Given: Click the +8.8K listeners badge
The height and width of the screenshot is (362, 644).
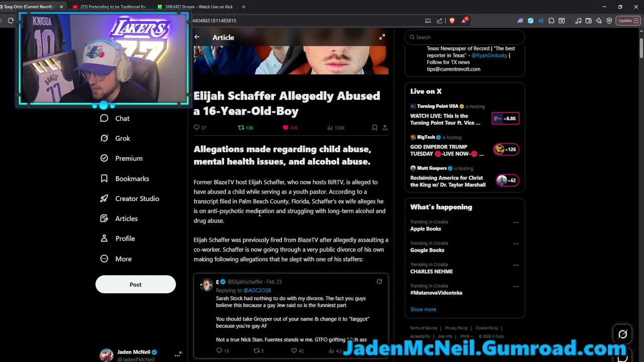Looking at the screenshot, I should (505, 119).
